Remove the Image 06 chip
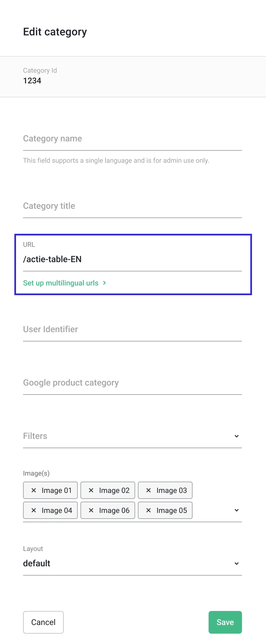Image resolution: width=266 pixels, height=644 pixels. [91, 510]
